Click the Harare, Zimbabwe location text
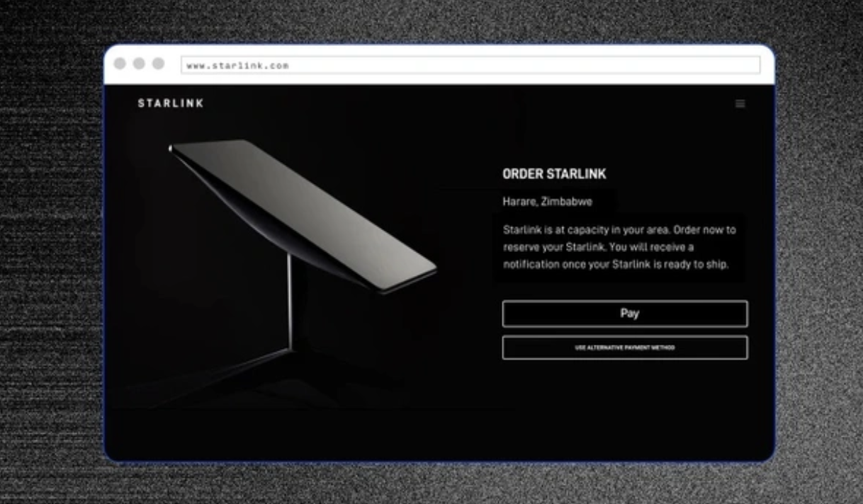Image resolution: width=863 pixels, height=504 pixels. (x=547, y=202)
